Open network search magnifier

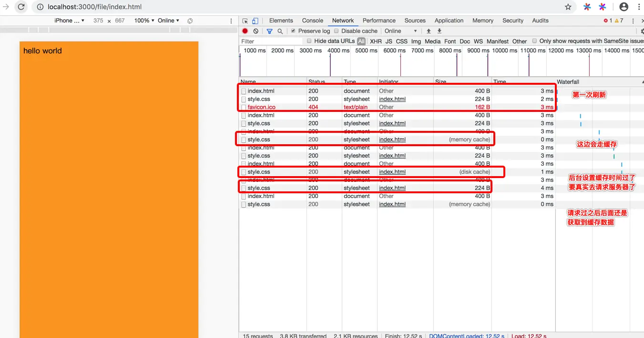click(x=280, y=31)
